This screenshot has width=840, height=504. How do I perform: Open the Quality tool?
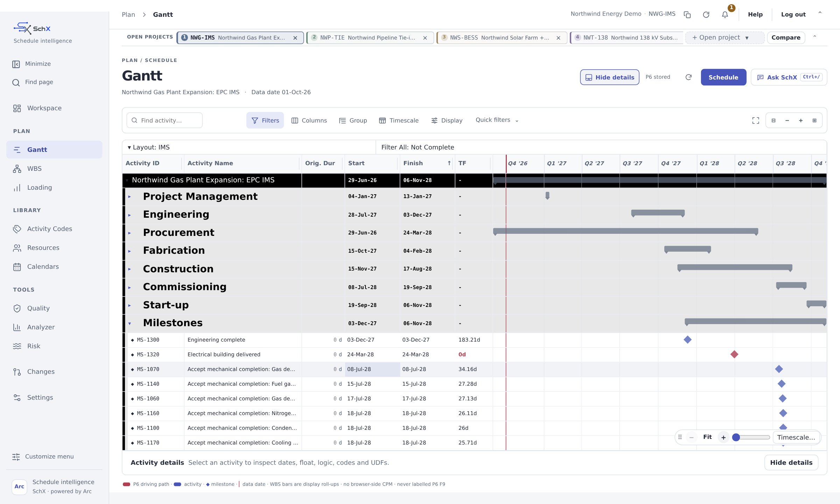click(x=54, y=308)
